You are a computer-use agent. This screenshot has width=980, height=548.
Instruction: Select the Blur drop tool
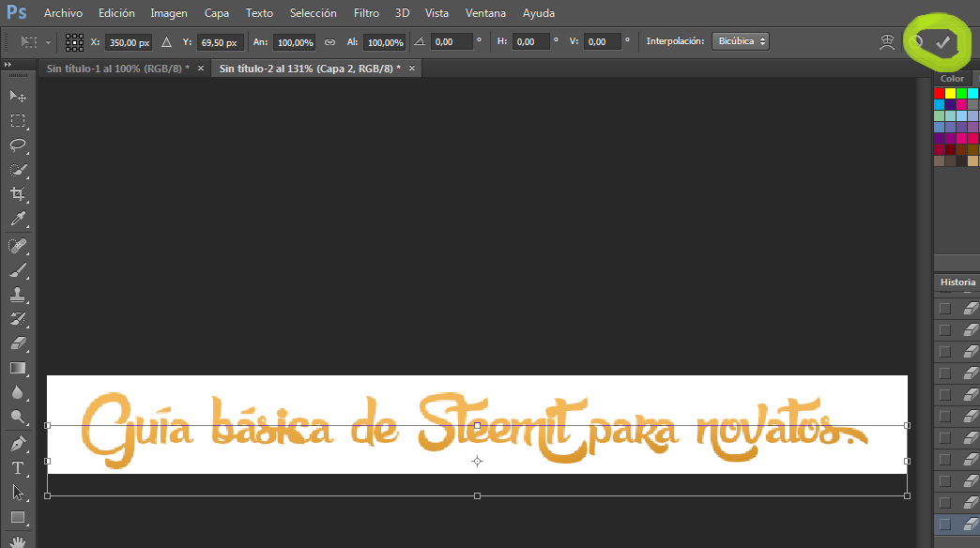[x=18, y=392]
